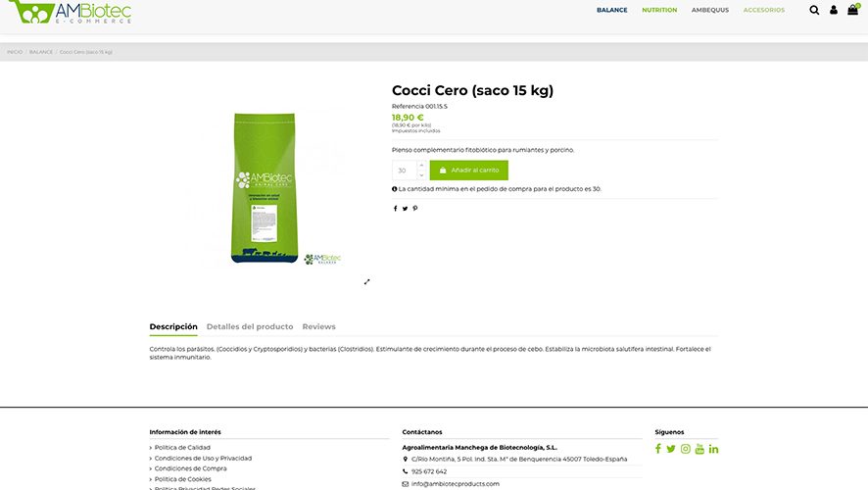
Task: Expand product image fullscreen icon
Action: (366, 282)
